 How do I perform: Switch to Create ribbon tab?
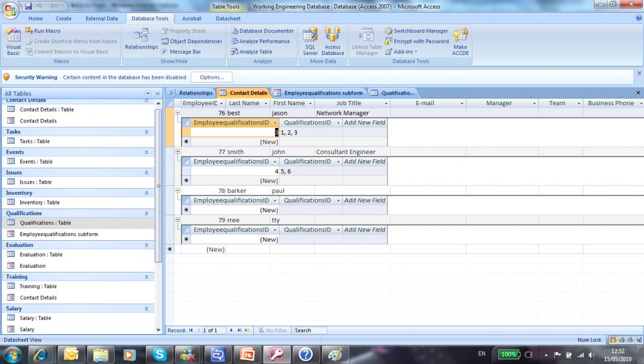click(x=64, y=19)
